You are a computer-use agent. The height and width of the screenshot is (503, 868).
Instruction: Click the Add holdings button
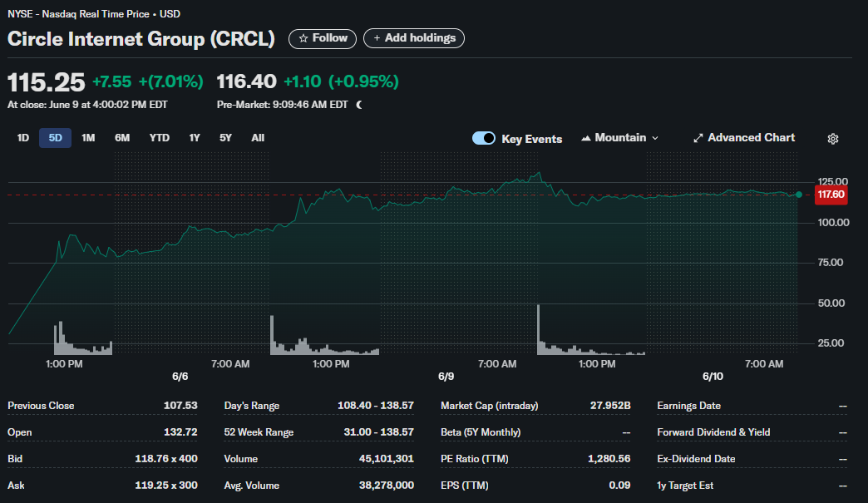coord(414,38)
